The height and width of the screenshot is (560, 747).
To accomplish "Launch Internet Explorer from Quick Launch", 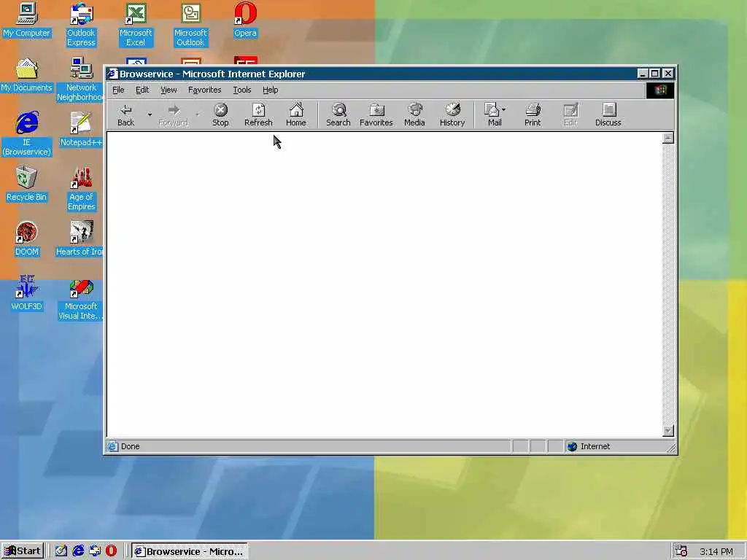I will tap(78, 551).
